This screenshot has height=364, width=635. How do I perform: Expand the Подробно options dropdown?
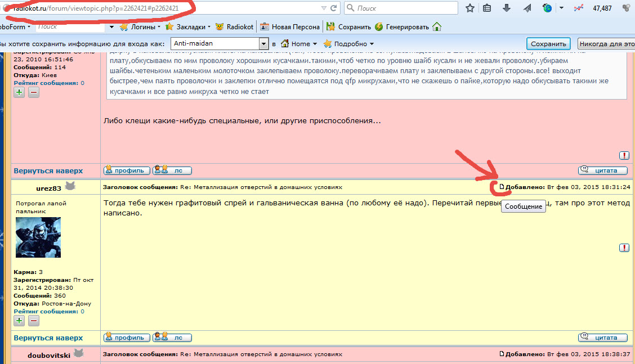pos(348,44)
